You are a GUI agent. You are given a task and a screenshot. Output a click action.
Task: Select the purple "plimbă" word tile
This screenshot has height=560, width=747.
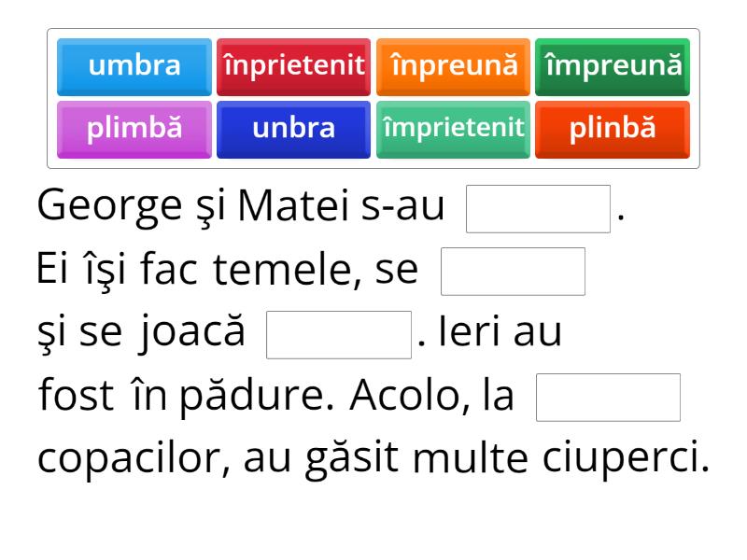(x=134, y=130)
